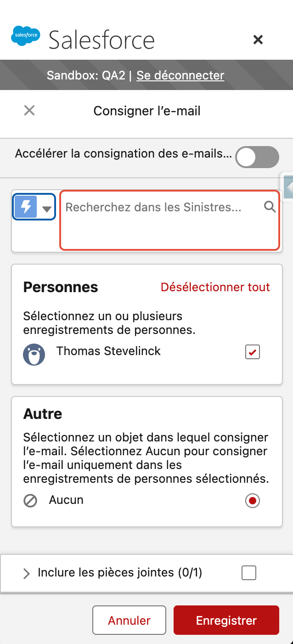
Task: Open the object type dropdown arrow
Action: point(46,209)
